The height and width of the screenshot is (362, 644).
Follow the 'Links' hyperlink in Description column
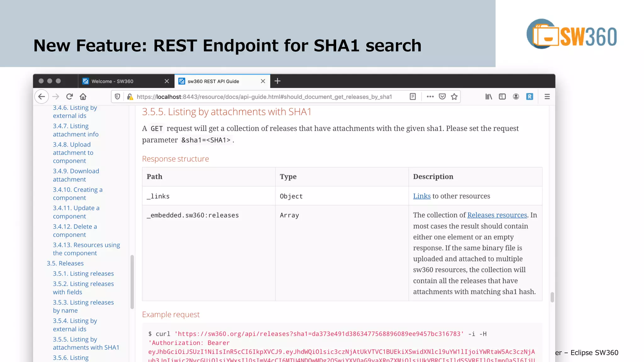tap(422, 196)
